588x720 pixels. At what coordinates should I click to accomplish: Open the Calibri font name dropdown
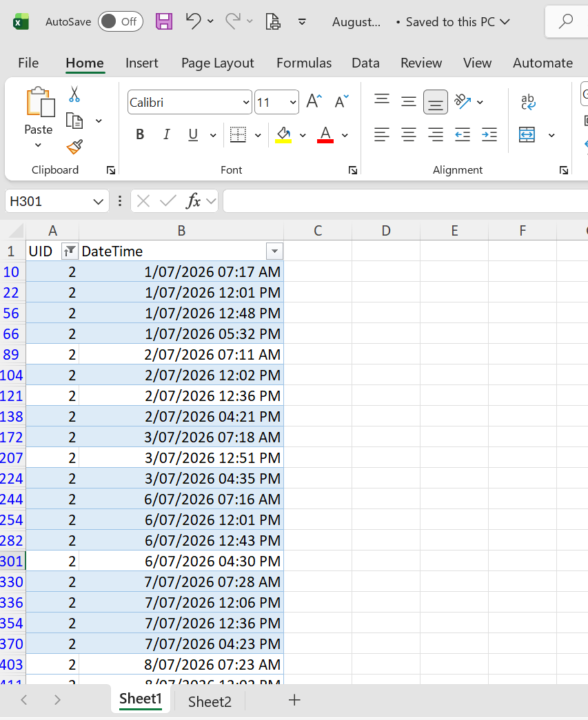point(246,103)
